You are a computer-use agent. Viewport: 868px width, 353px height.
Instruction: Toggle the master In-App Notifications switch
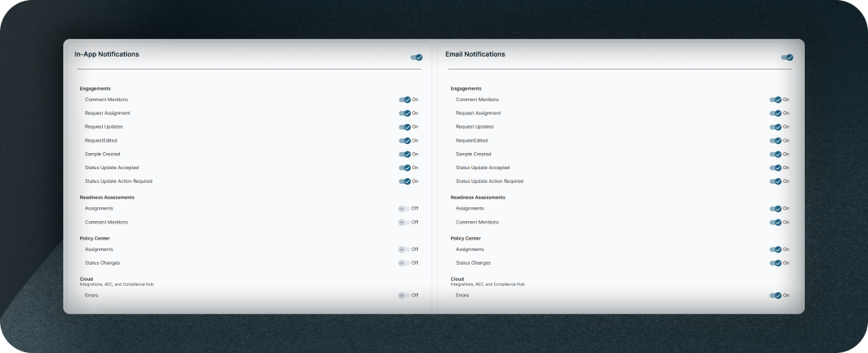(x=416, y=57)
